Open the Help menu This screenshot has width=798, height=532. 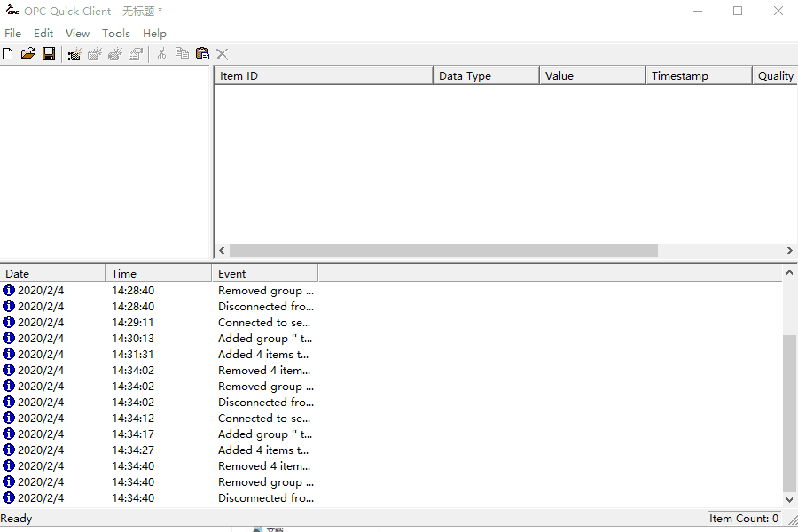154,34
